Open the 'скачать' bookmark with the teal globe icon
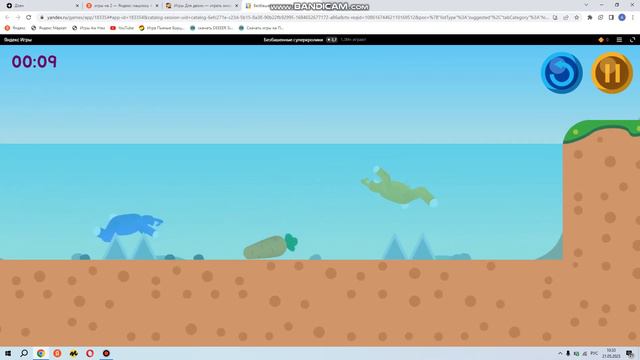This screenshot has width=640, height=360. (211, 28)
